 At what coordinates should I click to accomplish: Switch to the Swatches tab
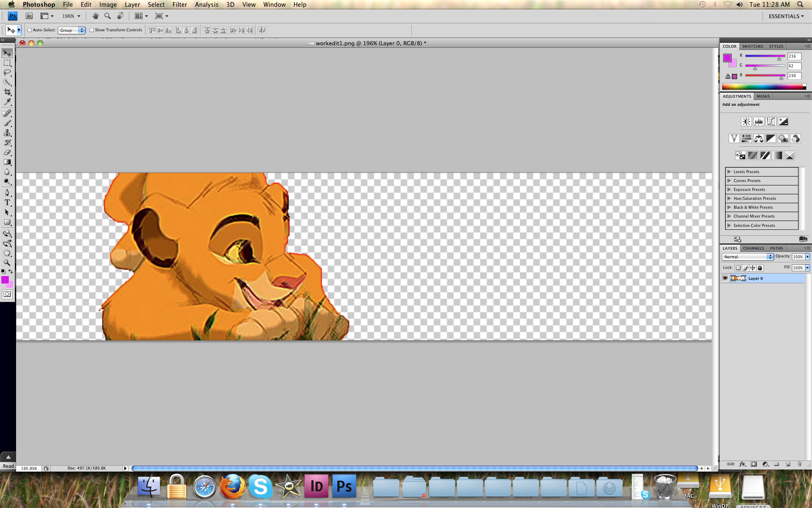tap(752, 47)
